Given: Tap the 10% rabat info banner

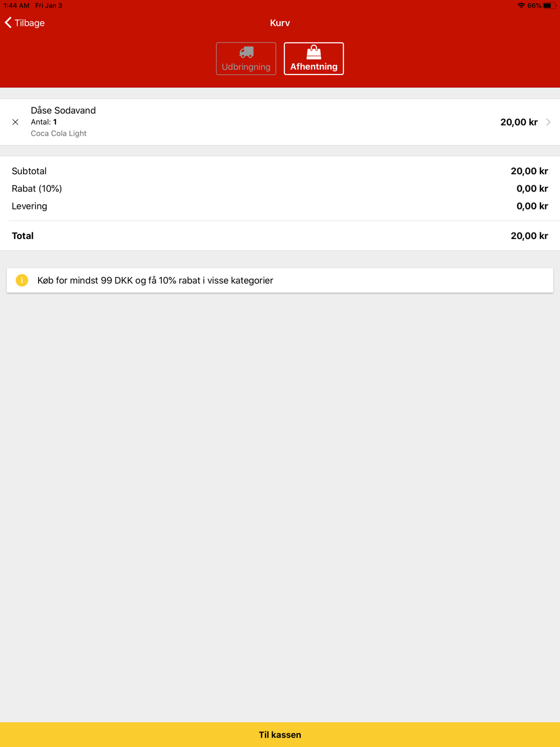Looking at the screenshot, I should point(280,281).
